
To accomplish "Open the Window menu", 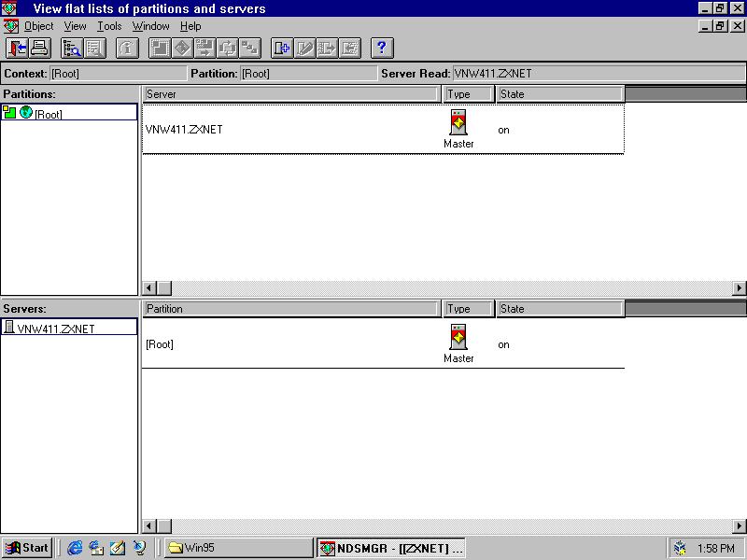I will tap(151, 26).
